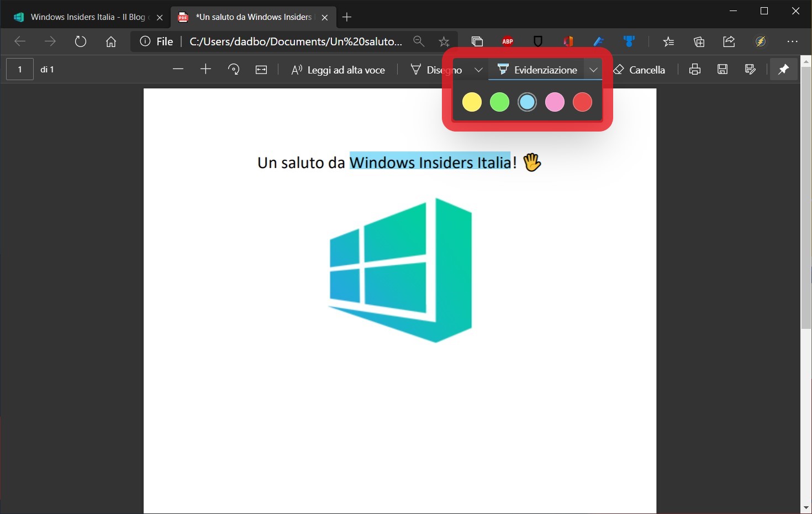Start Leggi ad alta voce
The width and height of the screenshot is (812, 514).
[x=338, y=70]
